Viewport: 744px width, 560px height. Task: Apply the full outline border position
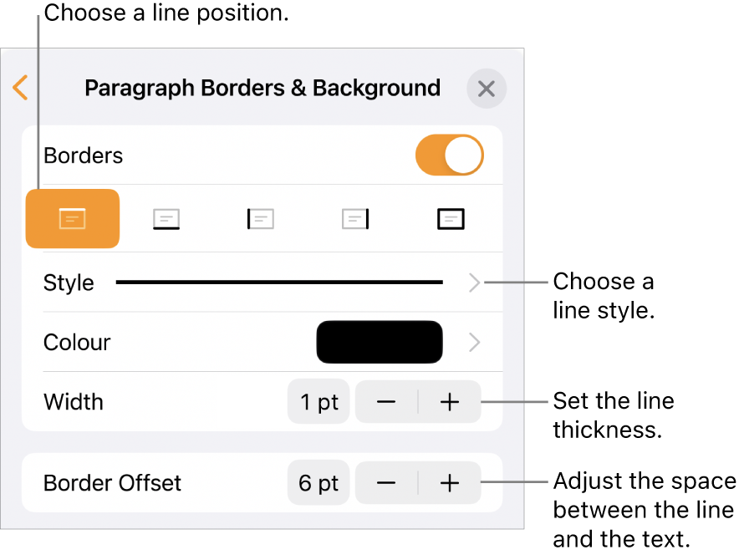click(451, 219)
